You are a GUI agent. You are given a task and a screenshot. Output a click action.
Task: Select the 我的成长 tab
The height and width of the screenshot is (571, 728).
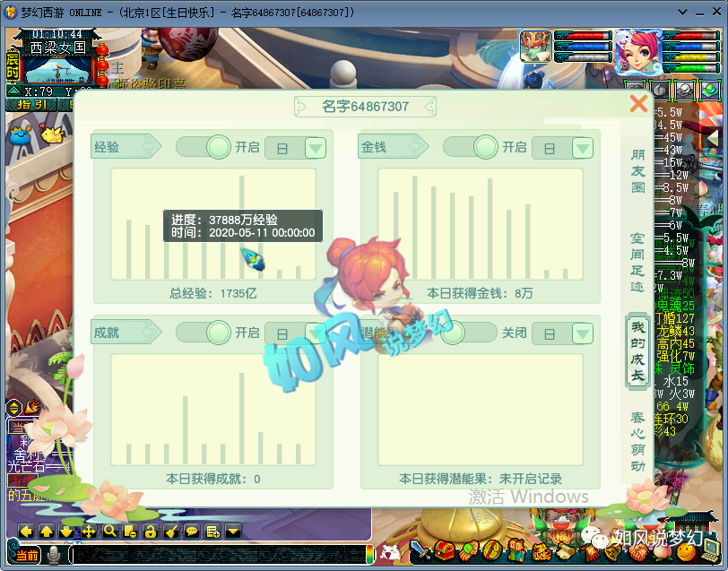tap(638, 351)
